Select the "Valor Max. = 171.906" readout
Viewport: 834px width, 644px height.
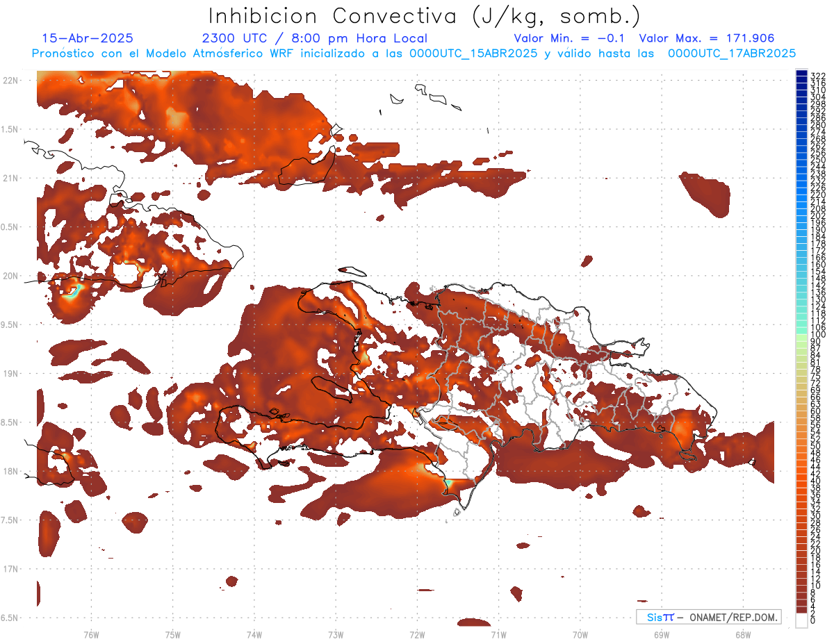(707, 38)
